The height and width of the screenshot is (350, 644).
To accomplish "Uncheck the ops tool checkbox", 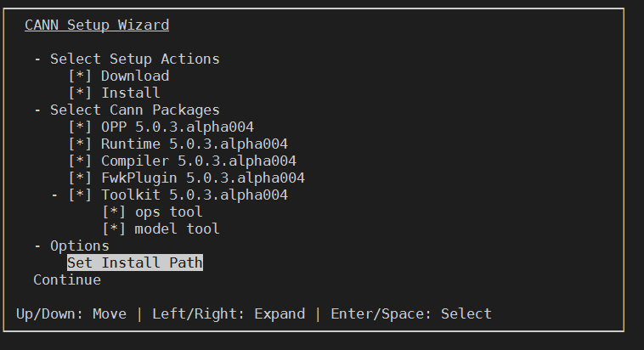I will [114, 212].
